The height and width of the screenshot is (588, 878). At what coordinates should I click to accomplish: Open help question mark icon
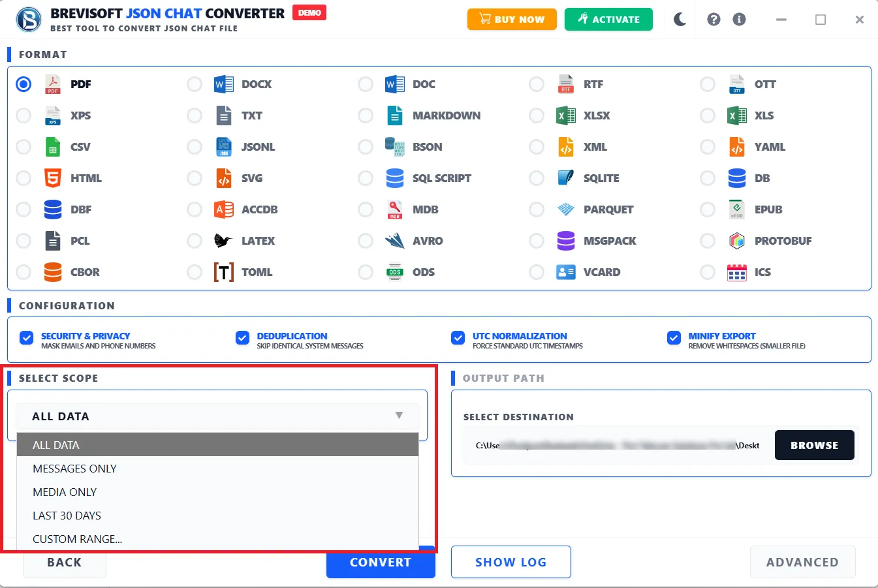coord(713,20)
